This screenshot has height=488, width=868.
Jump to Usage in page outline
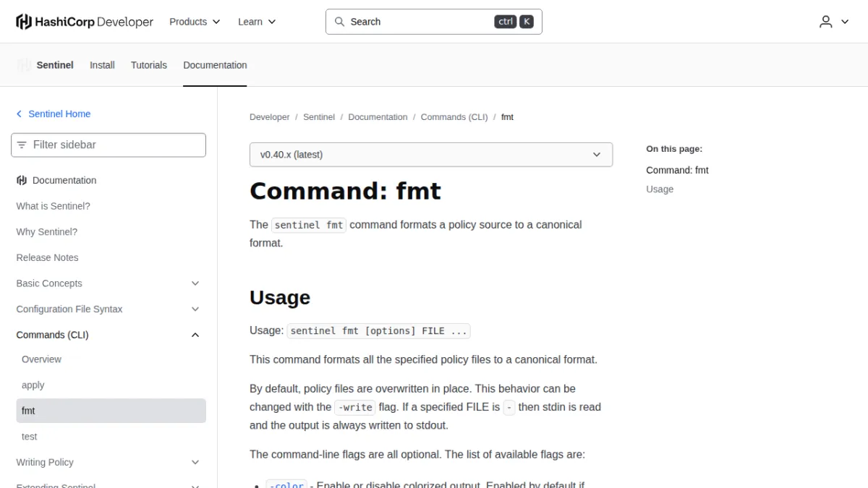tap(660, 189)
